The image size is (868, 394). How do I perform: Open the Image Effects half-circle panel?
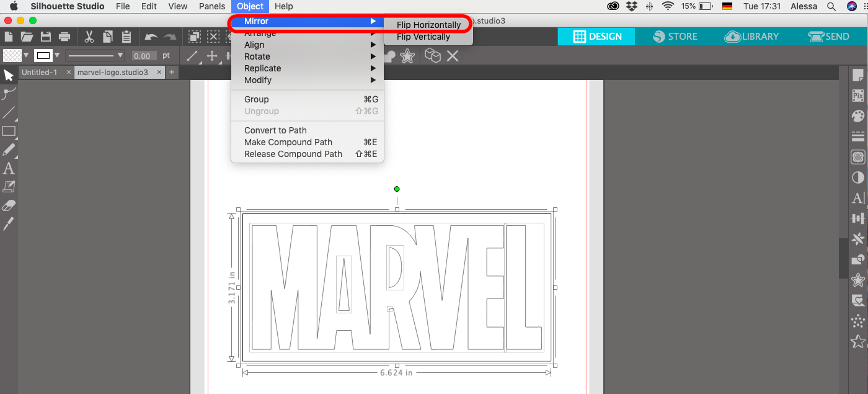pyautogui.click(x=858, y=177)
